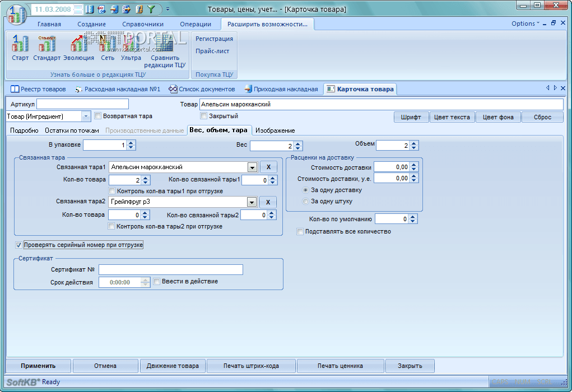This screenshot has width=572, height=392.
Task: Increase Стоимость доставки spinner value
Action: click(x=413, y=165)
